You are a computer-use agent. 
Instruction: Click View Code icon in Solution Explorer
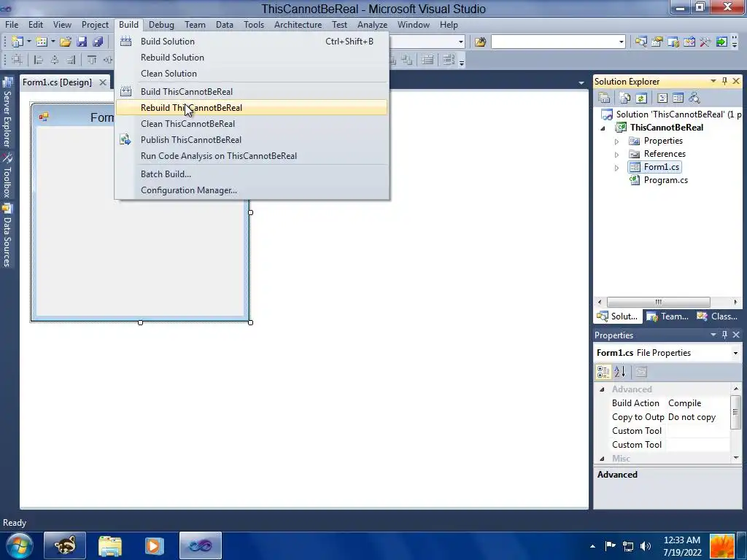(662, 98)
